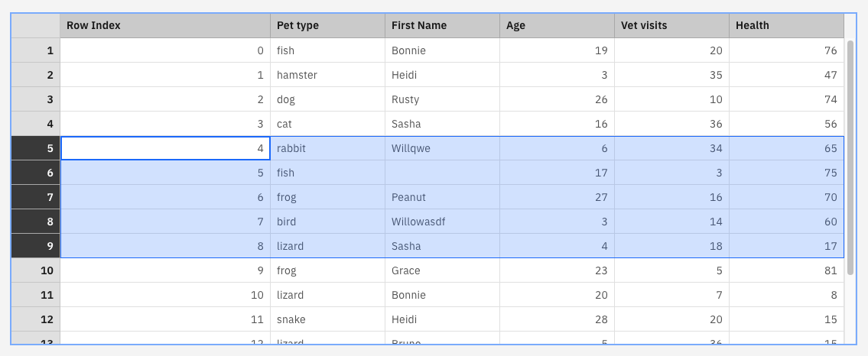Click the select-all corner cell
This screenshot has width=868, height=356.
(x=36, y=25)
